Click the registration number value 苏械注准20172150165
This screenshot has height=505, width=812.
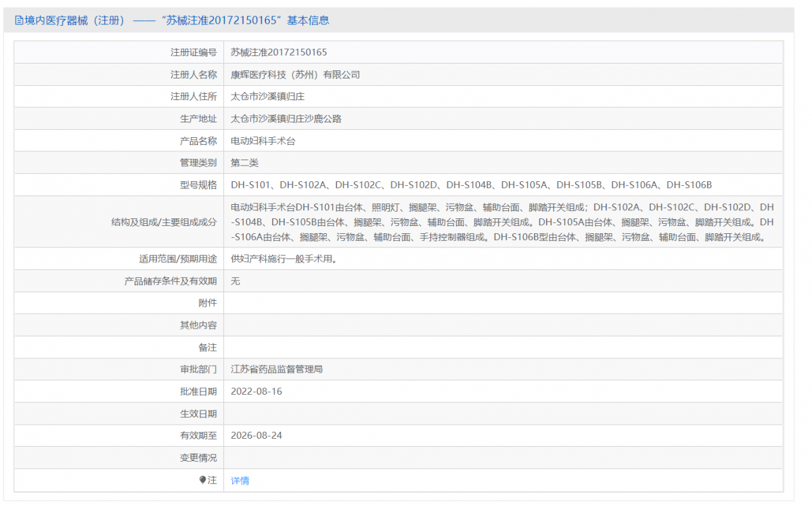(279, 52)
